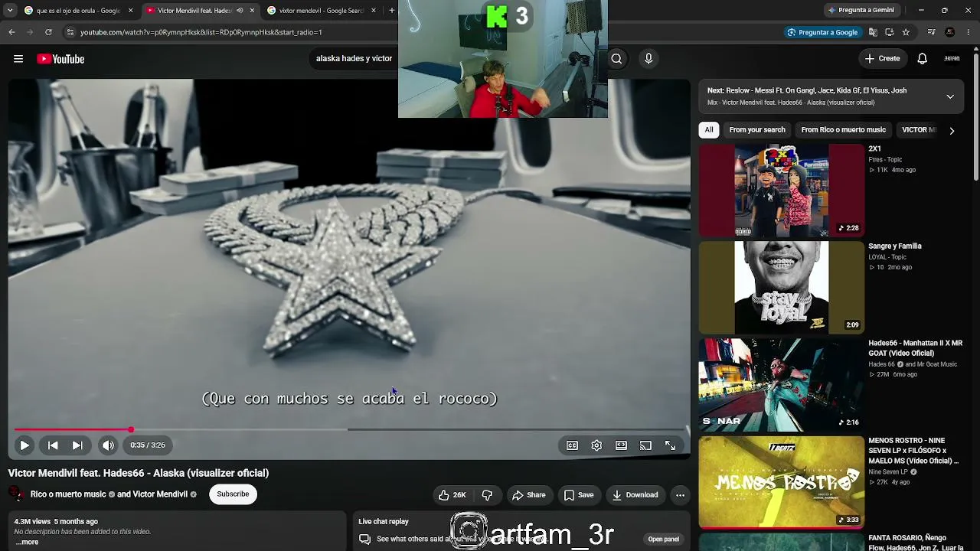Screen dimensions: 980x551
Task: Download the Alaska video
Action: [x=635, y=495]
